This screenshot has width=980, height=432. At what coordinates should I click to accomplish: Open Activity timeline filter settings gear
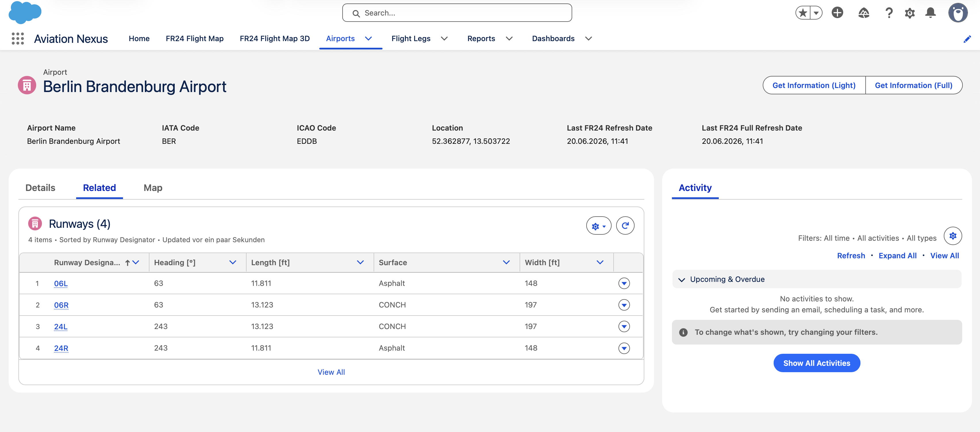953,236
